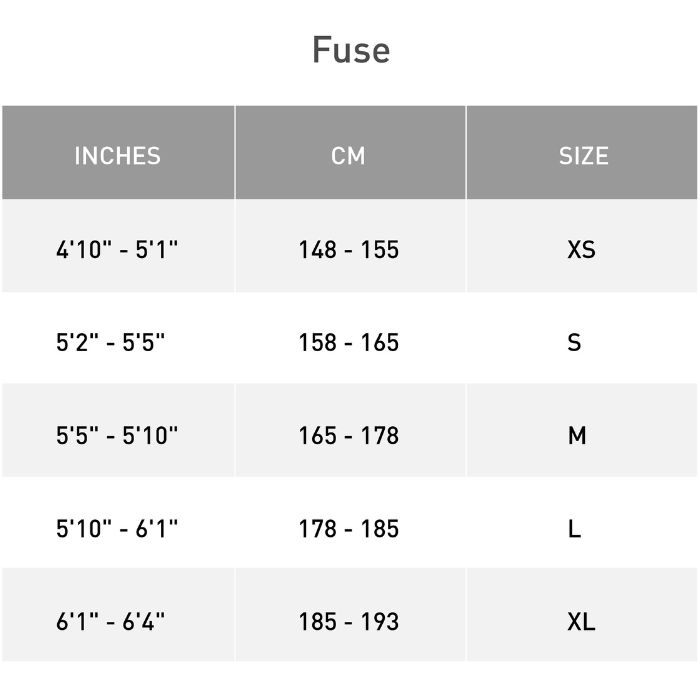The width and height of the screenshot is (700, 700).
Task: Select the SIZE column header
Action: 583,156
